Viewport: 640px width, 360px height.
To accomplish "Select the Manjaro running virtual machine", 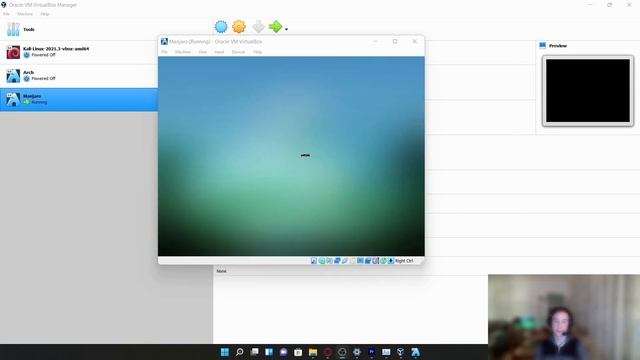I will point(79,99).
